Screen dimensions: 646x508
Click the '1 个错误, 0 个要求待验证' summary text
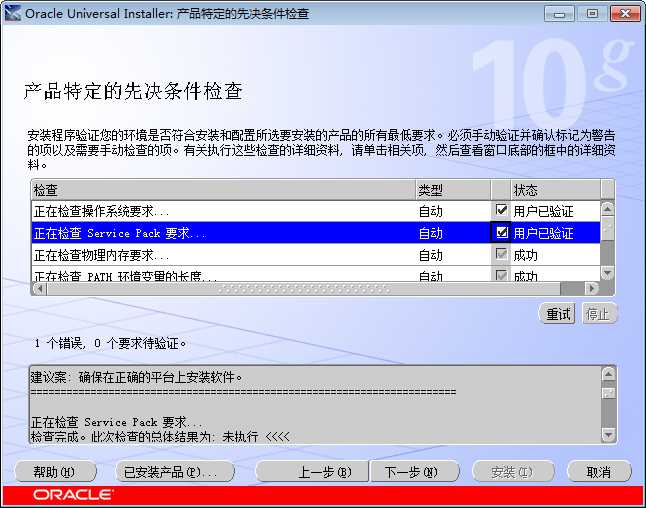coord(110,343)
